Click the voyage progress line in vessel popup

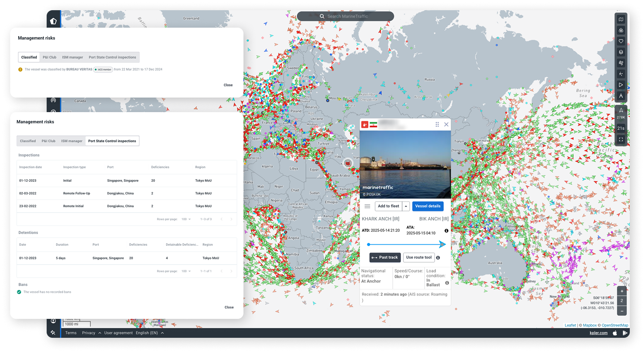tap(406, 245)
